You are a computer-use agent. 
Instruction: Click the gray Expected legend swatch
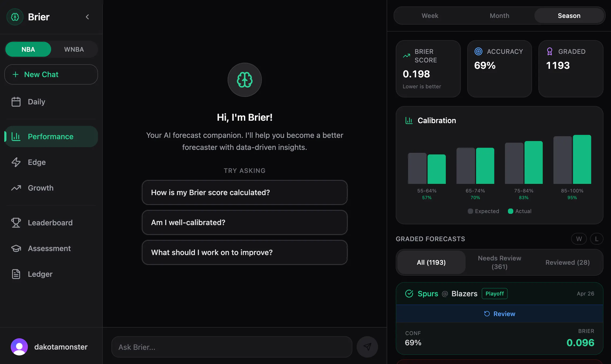pyautogui.click(x=470, y=211)
